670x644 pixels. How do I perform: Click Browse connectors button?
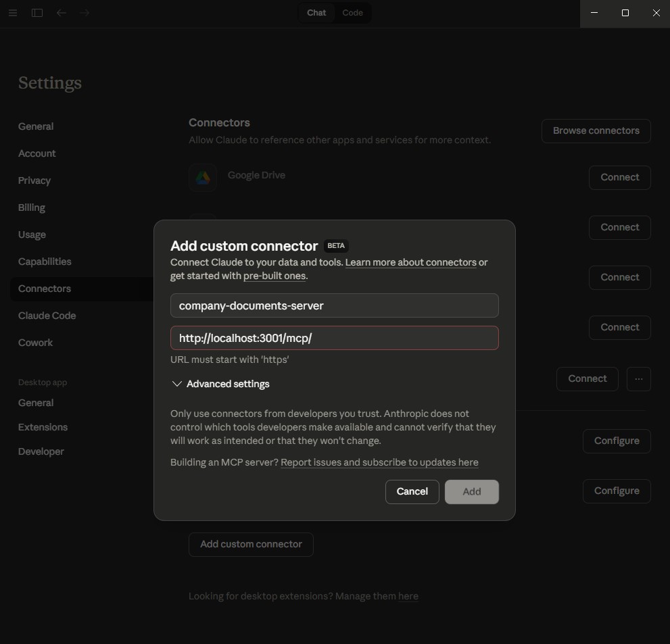click(x=596, y=130)
